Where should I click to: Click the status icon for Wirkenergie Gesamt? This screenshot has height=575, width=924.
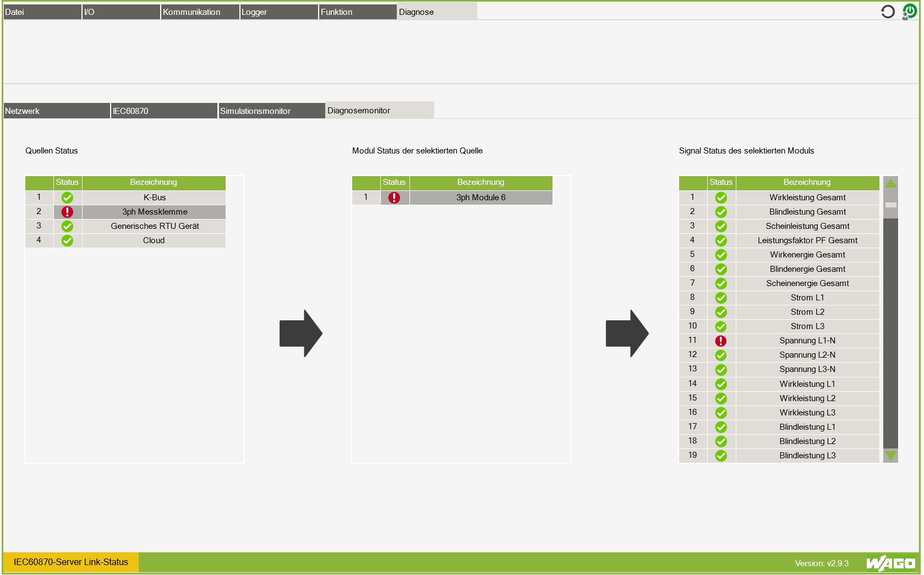[x=721, y=255]
